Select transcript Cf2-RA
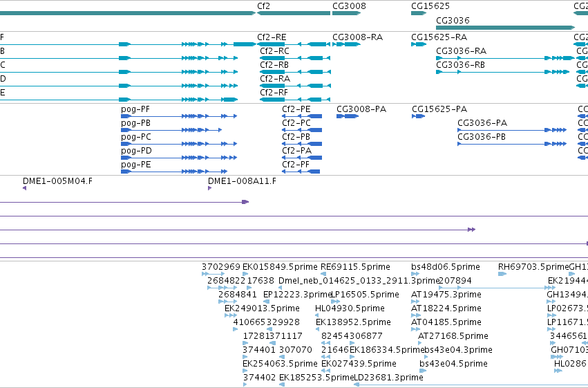This screenshot has height=388, width=588. click(295, 86)
